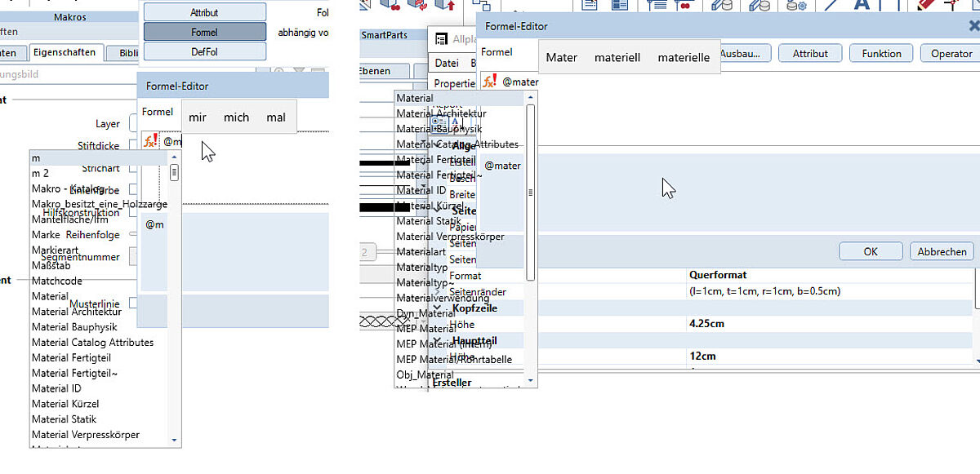Choose the 'materiell' autocomplete suggestion
Screen dimensions: 980x474
617,58
